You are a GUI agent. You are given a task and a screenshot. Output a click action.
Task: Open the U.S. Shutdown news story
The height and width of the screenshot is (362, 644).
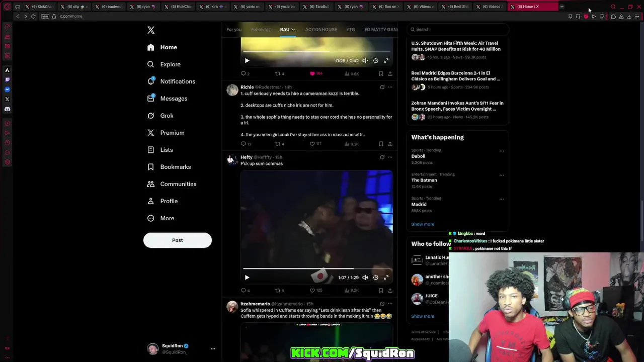(458, 50)
